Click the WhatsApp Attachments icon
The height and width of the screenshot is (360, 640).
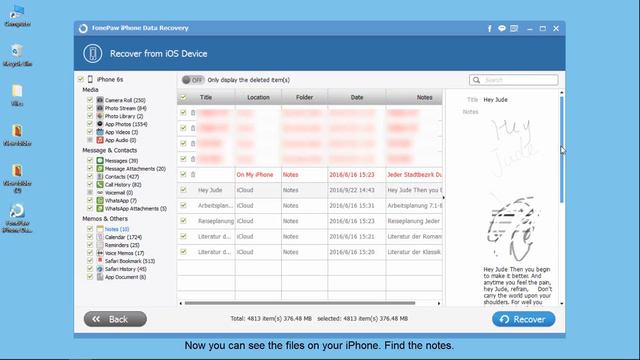pos(100,209)
